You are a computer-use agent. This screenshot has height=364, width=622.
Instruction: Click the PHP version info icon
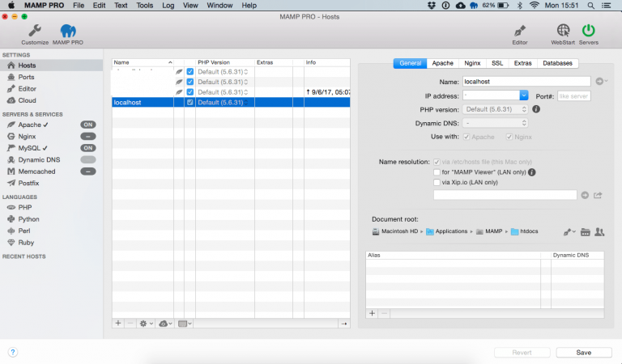pos(536,109)
